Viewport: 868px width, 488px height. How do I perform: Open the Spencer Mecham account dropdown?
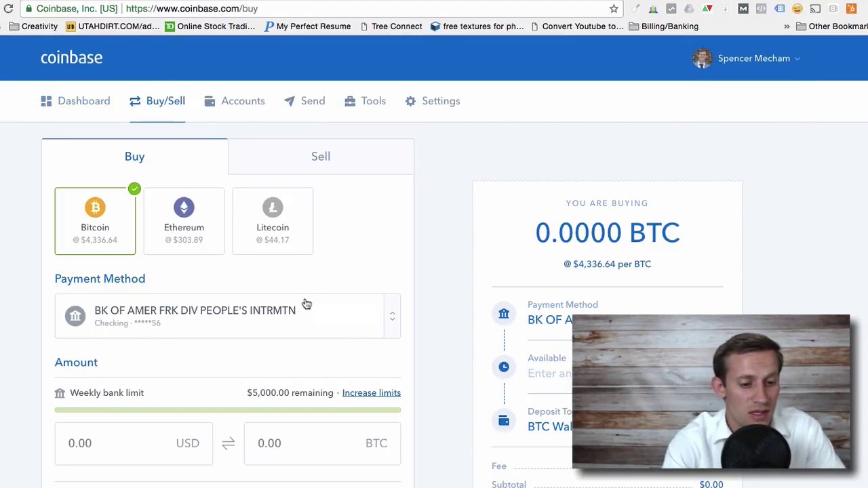click(759, 58)
